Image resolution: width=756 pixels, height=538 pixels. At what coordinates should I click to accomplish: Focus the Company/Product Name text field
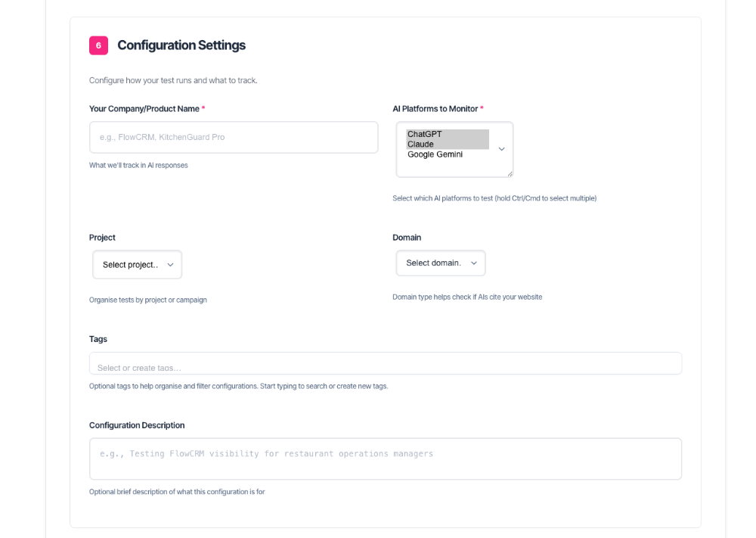tap(234, 138)
